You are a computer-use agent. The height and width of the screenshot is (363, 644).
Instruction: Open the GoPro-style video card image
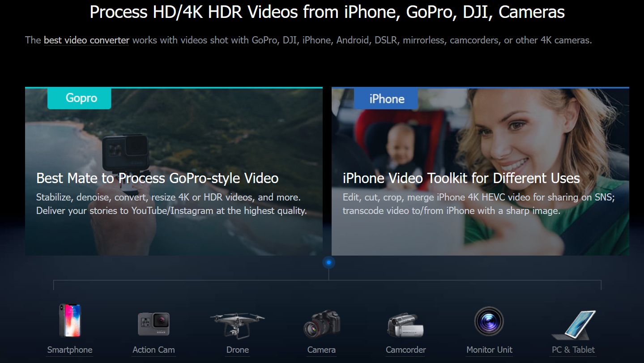[174, 172]
